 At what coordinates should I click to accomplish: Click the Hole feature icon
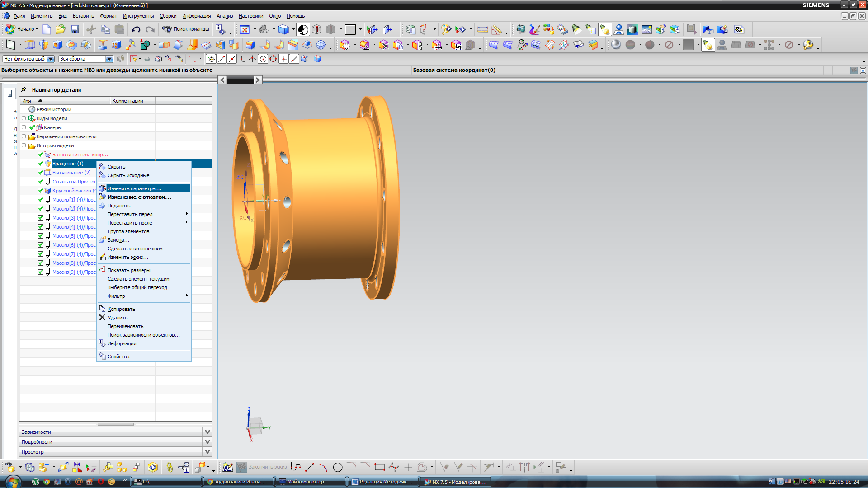(58, 45)
